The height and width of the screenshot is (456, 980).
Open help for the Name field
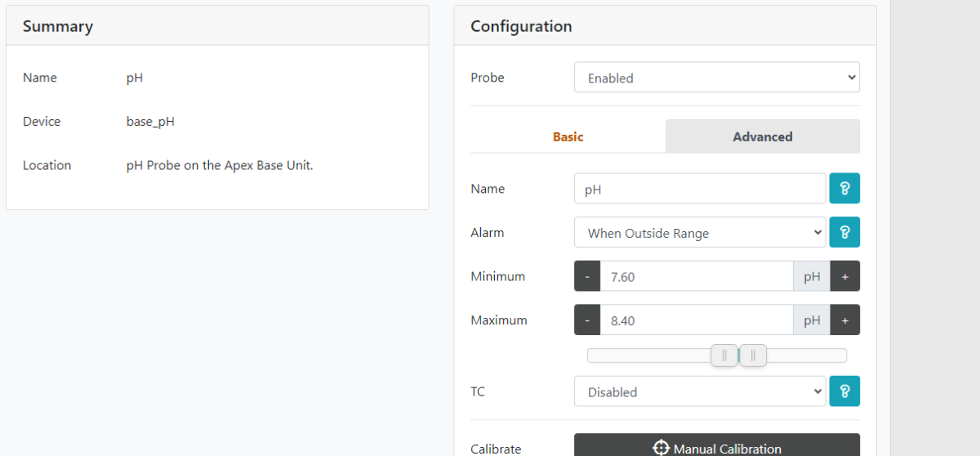coord(844,188)
